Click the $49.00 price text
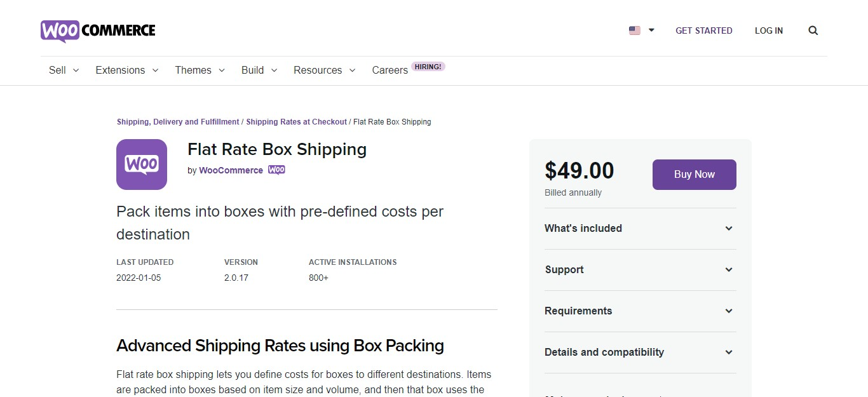Viewport: 868px width, 397px height. click(x=580, y=171)
